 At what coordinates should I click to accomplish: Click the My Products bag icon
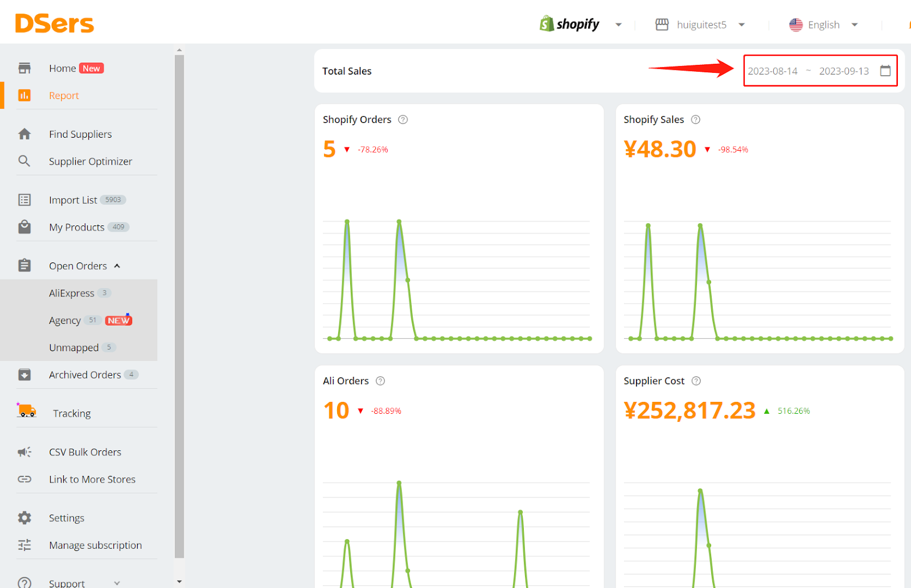coord(24,227)
